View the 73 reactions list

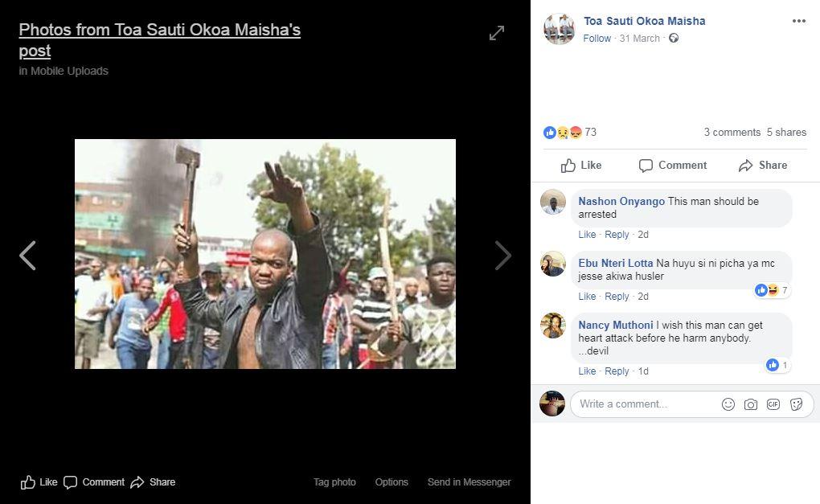(570, 133)
